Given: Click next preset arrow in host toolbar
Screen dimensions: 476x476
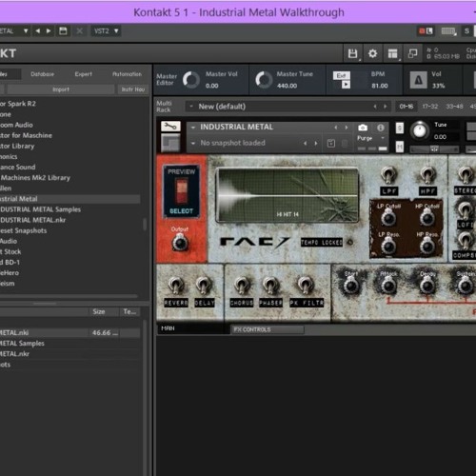Looking at the screenshot, I should click(x=49, y=31).
